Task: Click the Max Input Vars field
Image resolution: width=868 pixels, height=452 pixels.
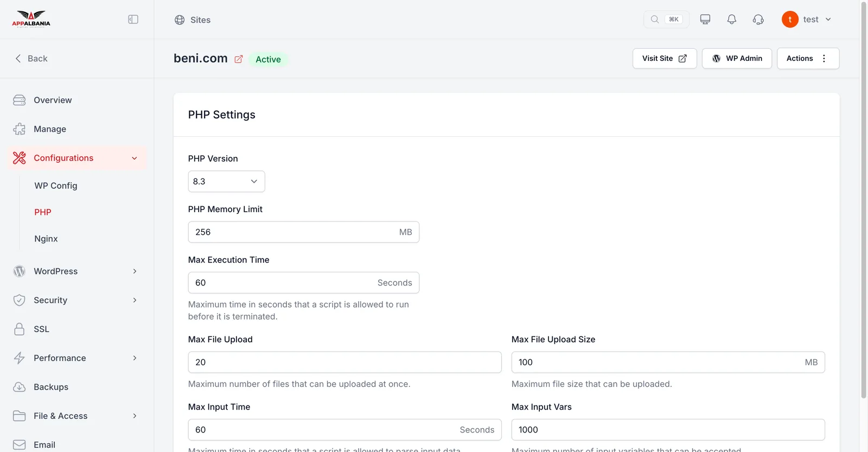Action: (668, 430)
